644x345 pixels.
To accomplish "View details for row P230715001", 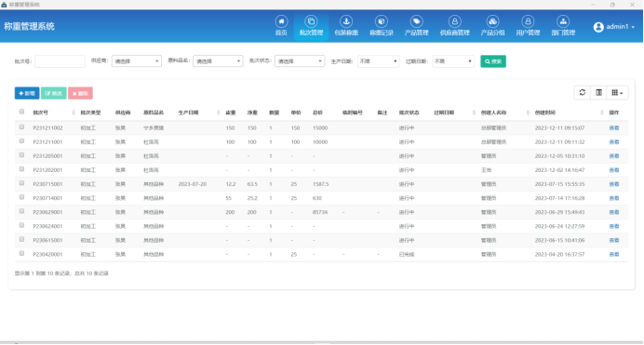I will 613,184.
